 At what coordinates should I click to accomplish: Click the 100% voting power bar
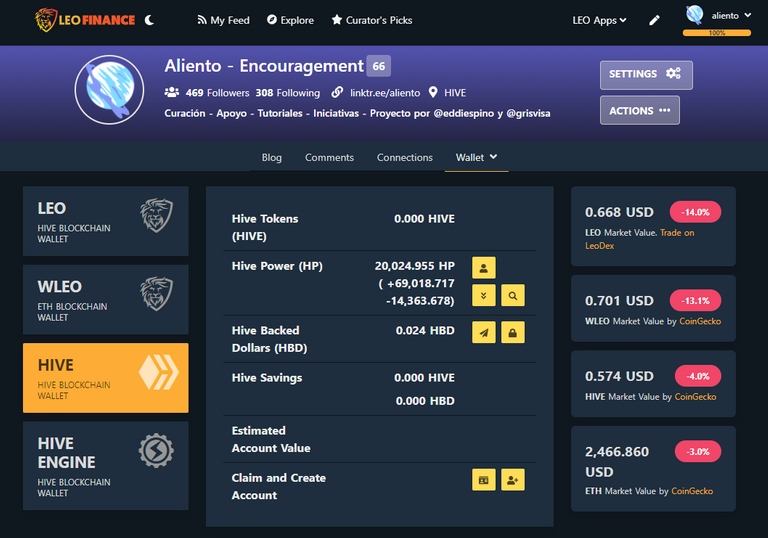[717, 33]
